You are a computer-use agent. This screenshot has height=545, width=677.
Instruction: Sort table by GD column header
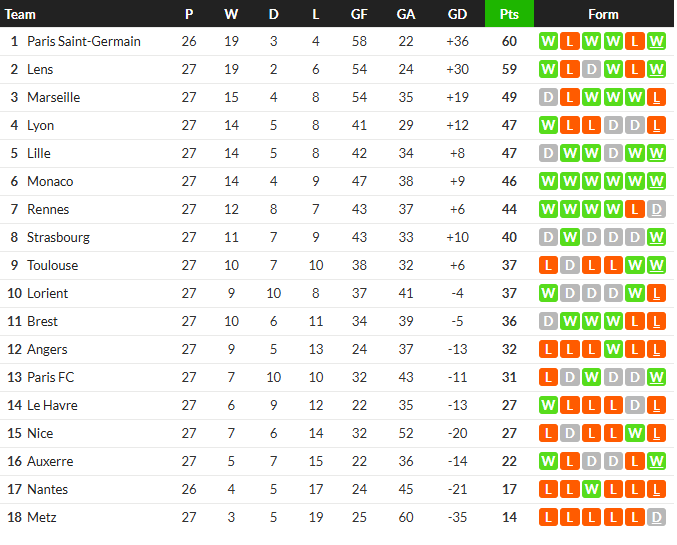coord(457,14)
